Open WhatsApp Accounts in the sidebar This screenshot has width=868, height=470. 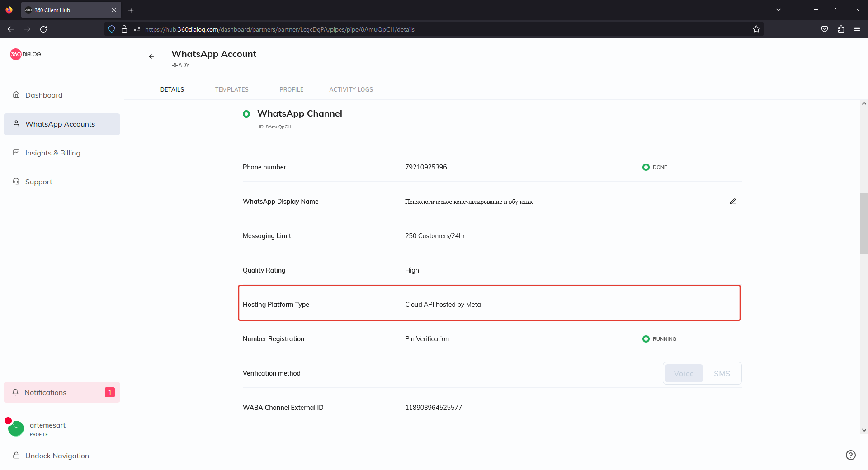[x=62, y=124]
